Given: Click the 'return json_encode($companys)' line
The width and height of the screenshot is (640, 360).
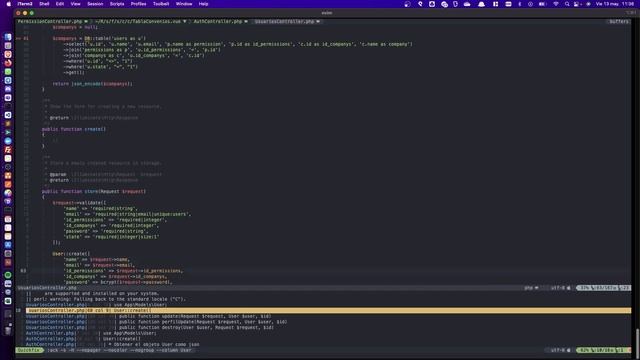Looking at the screenshot, I should click(93, 84).
